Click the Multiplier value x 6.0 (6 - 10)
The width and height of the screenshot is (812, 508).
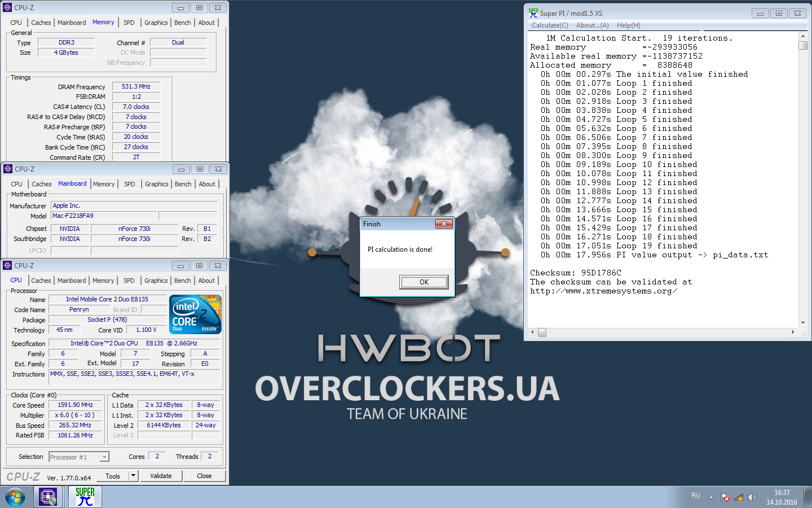click(x=75, y=415)
